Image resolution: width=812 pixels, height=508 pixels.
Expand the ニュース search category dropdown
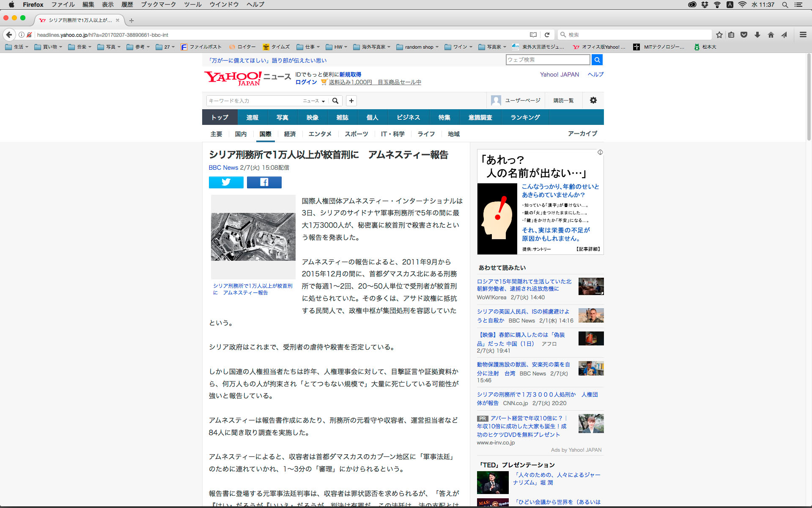click(314, 101)
